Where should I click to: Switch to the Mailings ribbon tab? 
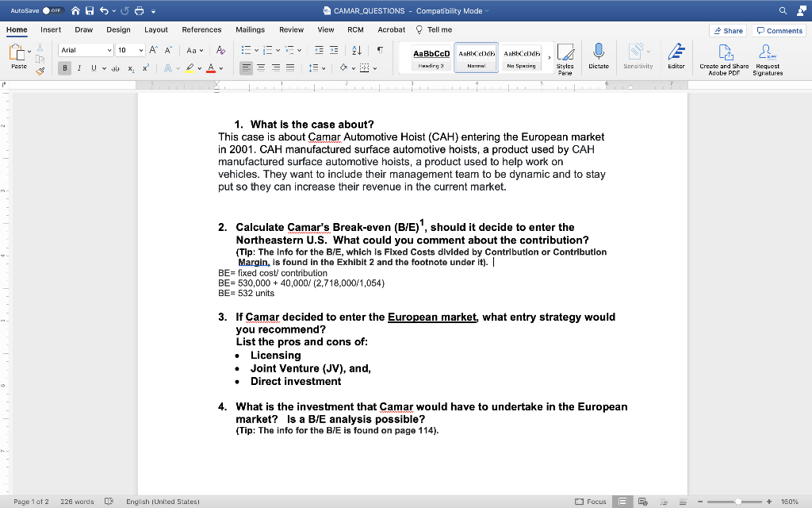point(250,29)
